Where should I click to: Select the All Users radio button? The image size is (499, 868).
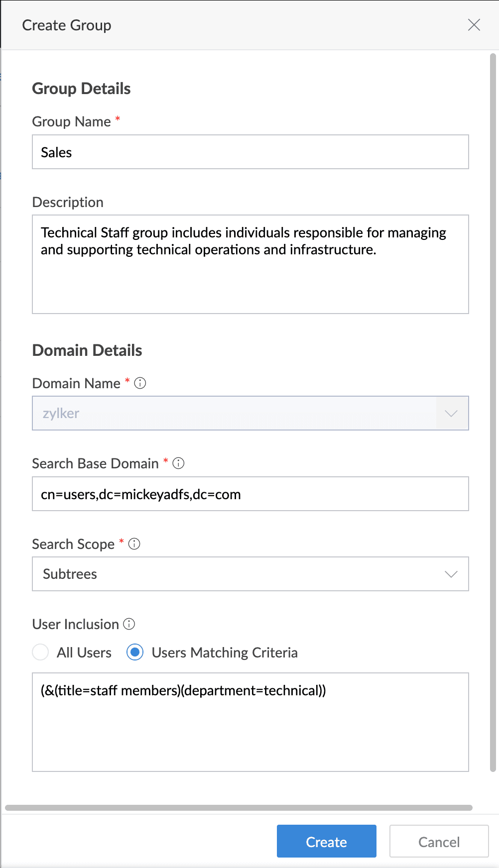[40, 652]
